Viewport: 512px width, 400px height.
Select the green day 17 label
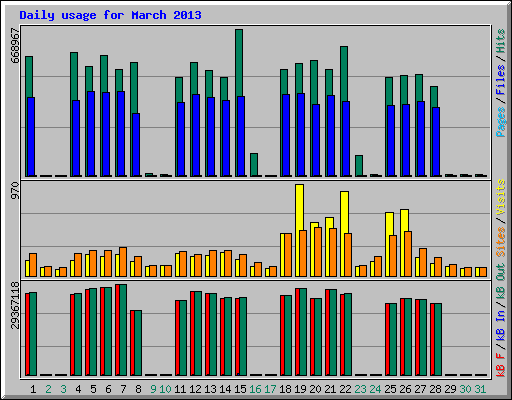pyautogui.click(x=270, y=389)
